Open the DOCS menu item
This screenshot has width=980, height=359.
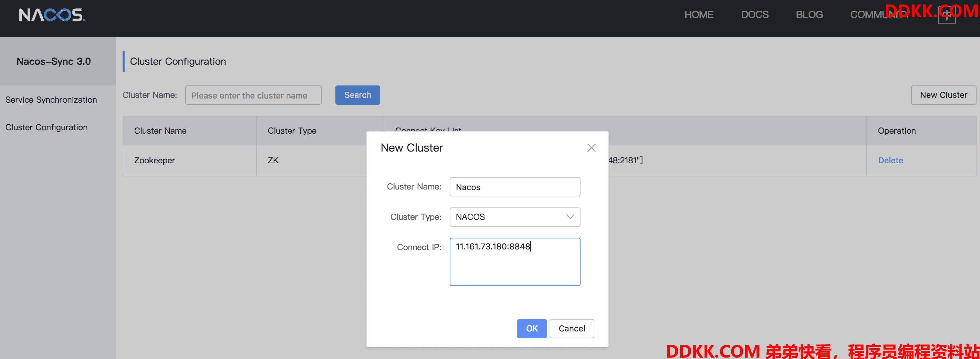point(755,14)
